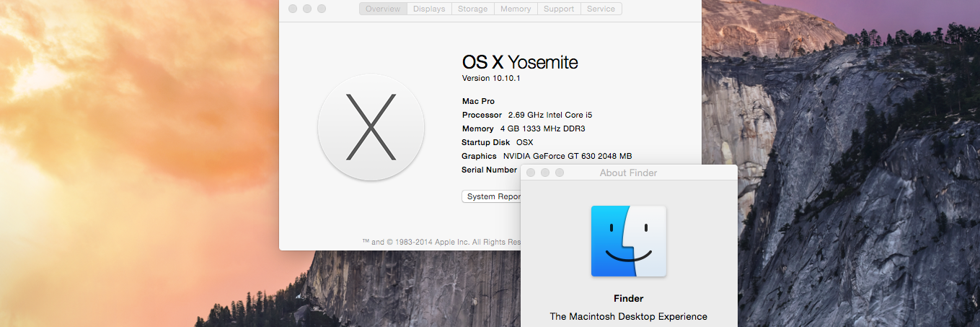
Task: Click the 2.69 GHz Intel Core i5 value
Action: [550, 115]
